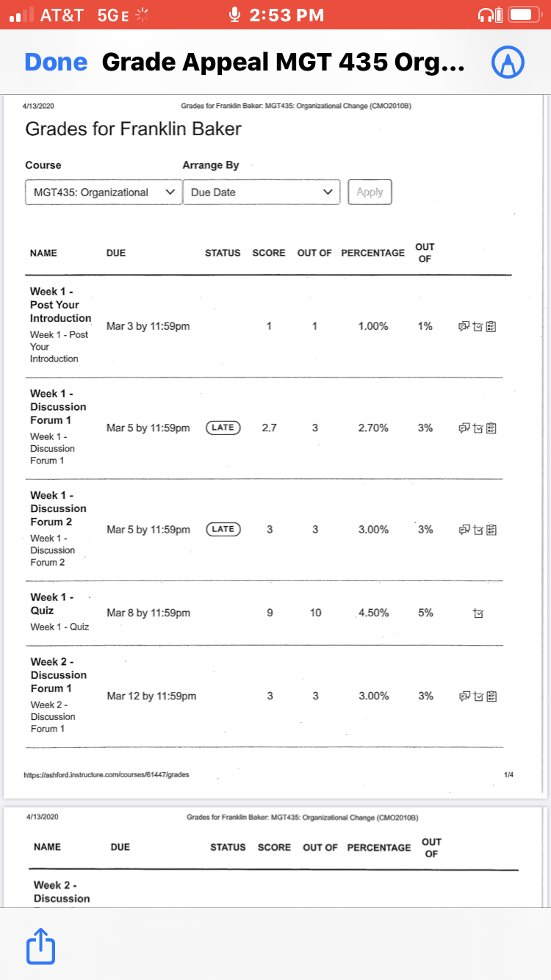Image resolution: width=551 pixels, height=980 pixels.
Task: Tap the LATE badge on Discussion Forum 2
Action: 223,529
